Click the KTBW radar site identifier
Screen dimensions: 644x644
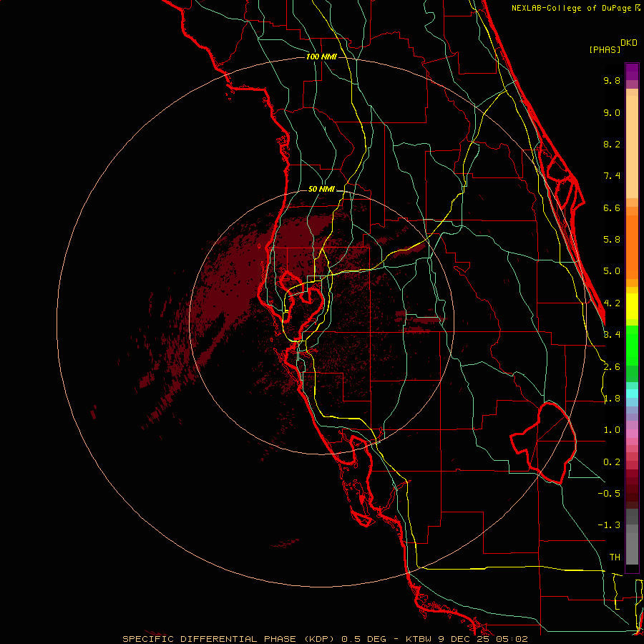tap(420, 639)
